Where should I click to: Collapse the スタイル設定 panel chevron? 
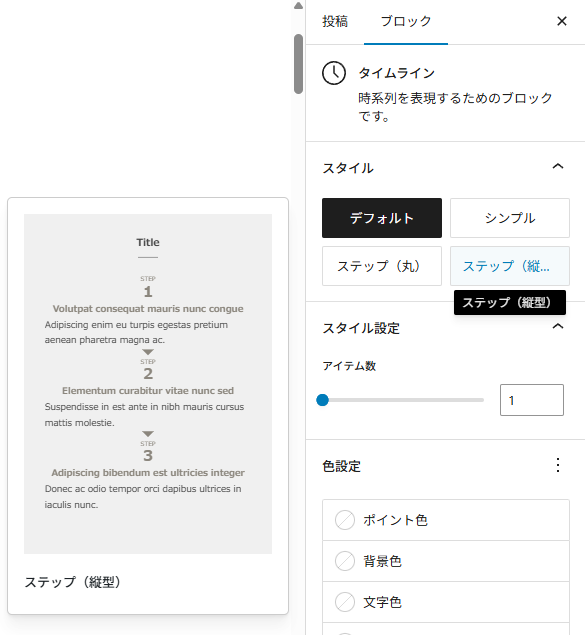pyautogui.click(x=558, y=326)
